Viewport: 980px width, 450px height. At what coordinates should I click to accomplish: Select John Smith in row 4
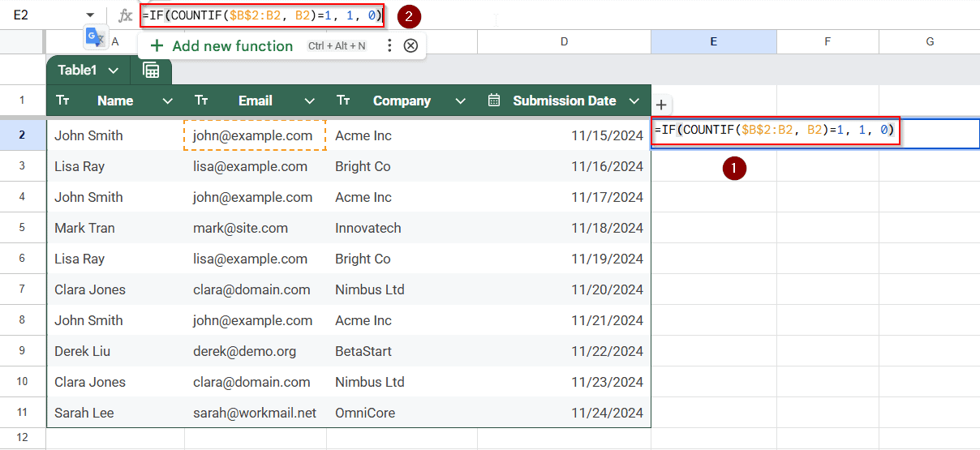[x=115, y=197]
